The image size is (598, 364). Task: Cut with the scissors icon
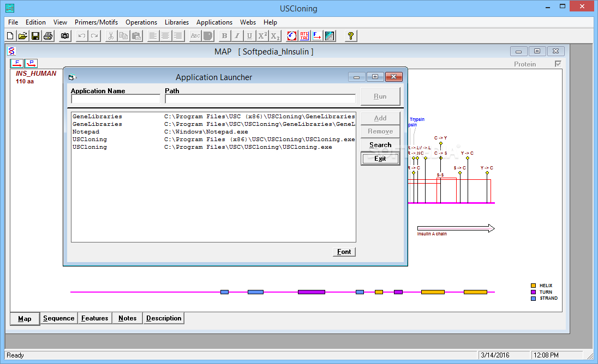tap(111, 36)
